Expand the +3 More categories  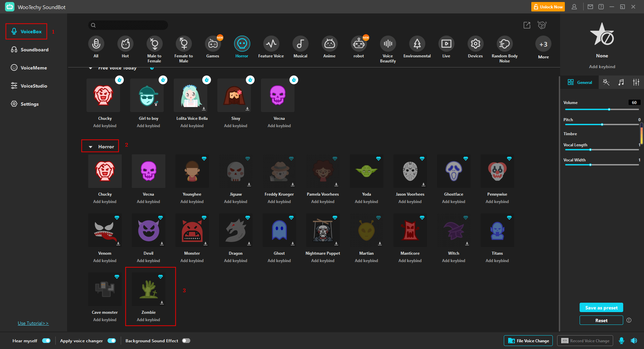tap(543, 44)
